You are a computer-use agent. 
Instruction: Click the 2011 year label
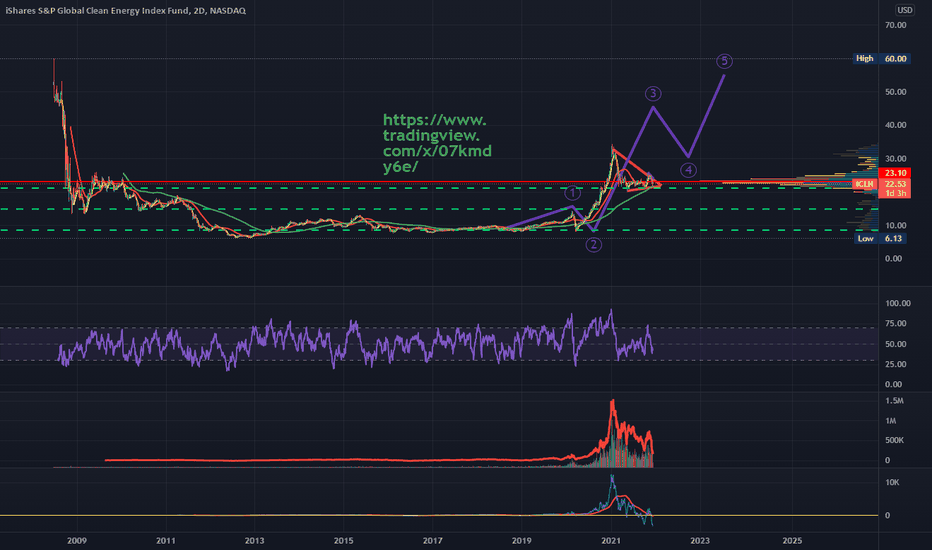pos(165,540)
